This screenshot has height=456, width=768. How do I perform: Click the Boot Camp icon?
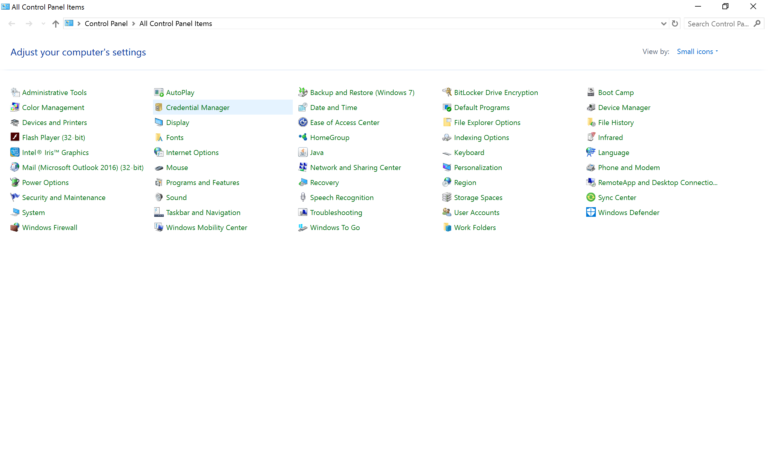point(591,93)
